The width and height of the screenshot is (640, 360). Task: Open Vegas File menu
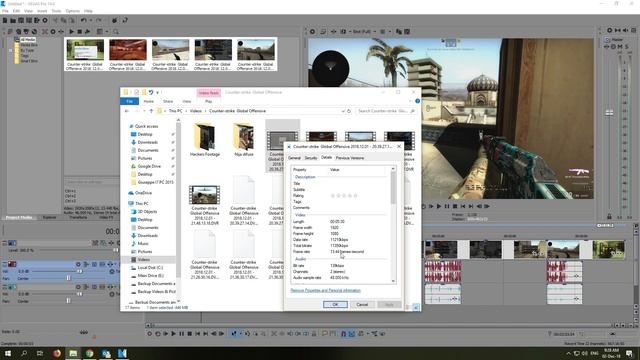pyautogui.click(x=5, y=11)
